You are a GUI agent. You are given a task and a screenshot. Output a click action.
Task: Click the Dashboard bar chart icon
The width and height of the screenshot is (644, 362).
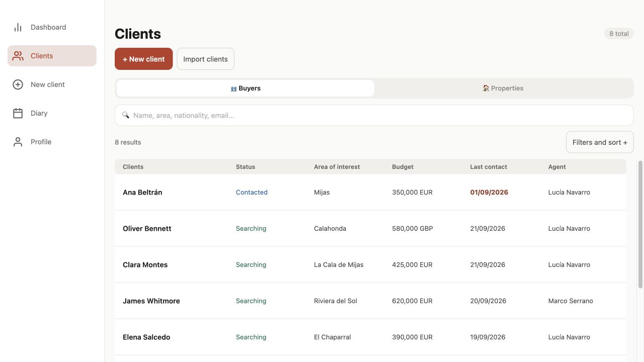(x=18, y=27)
